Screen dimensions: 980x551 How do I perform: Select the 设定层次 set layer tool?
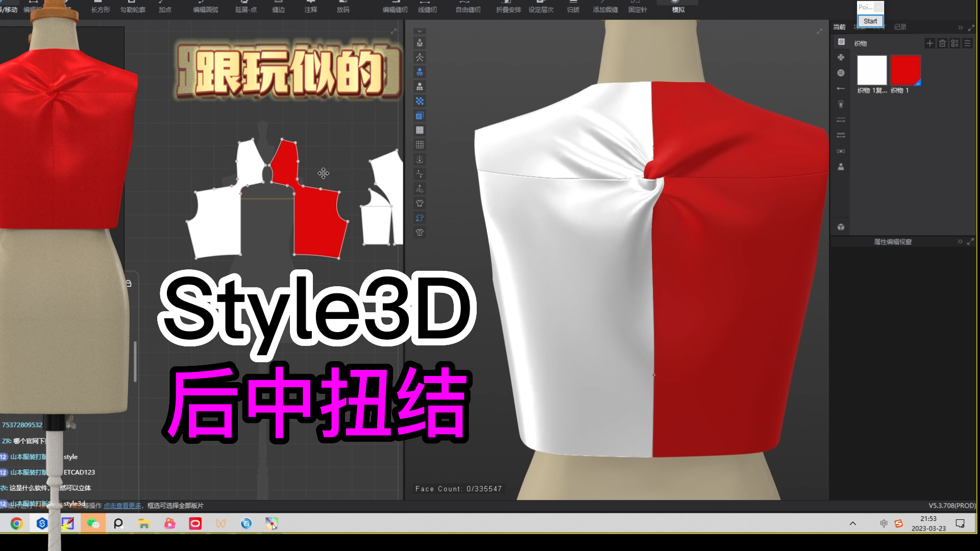tap(541, 7)
